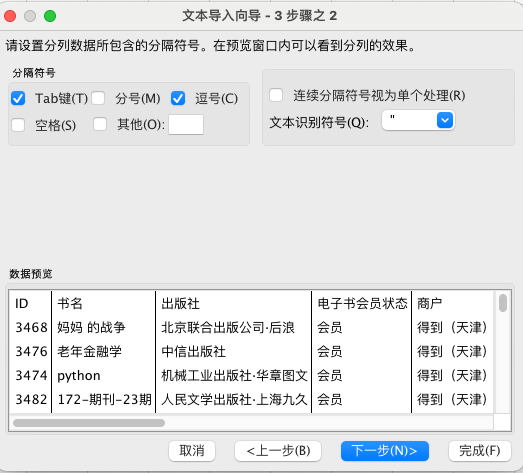Image resolution: width=523 pixels, height=473 pixels.
Task: Click 会员 in the python row
Action: click(330, 376)
